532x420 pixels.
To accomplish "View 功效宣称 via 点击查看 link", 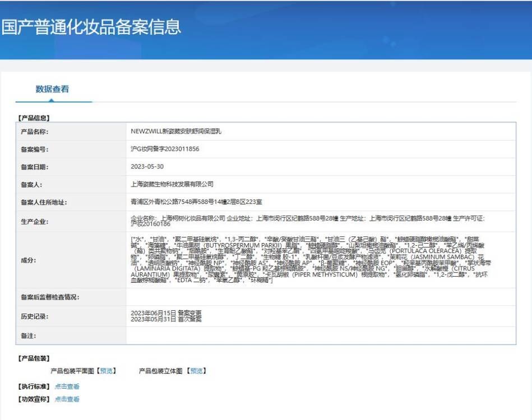I will click(67, 400).
